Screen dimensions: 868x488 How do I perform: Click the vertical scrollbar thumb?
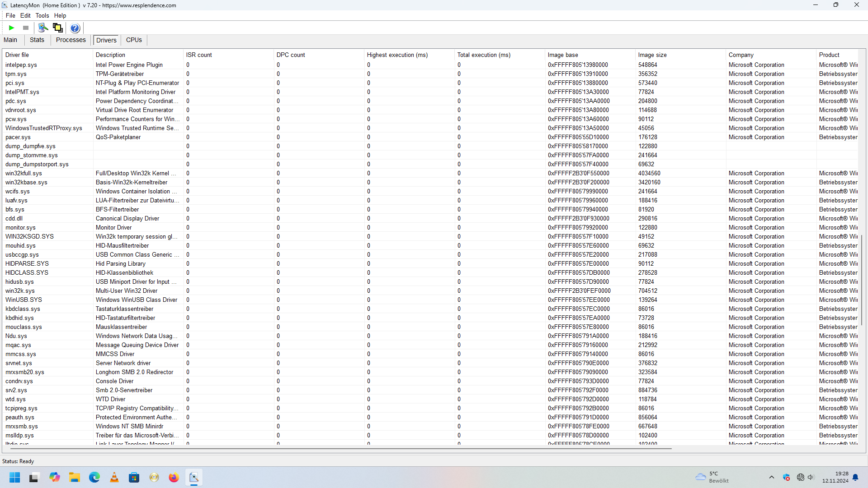pos(862,280)
